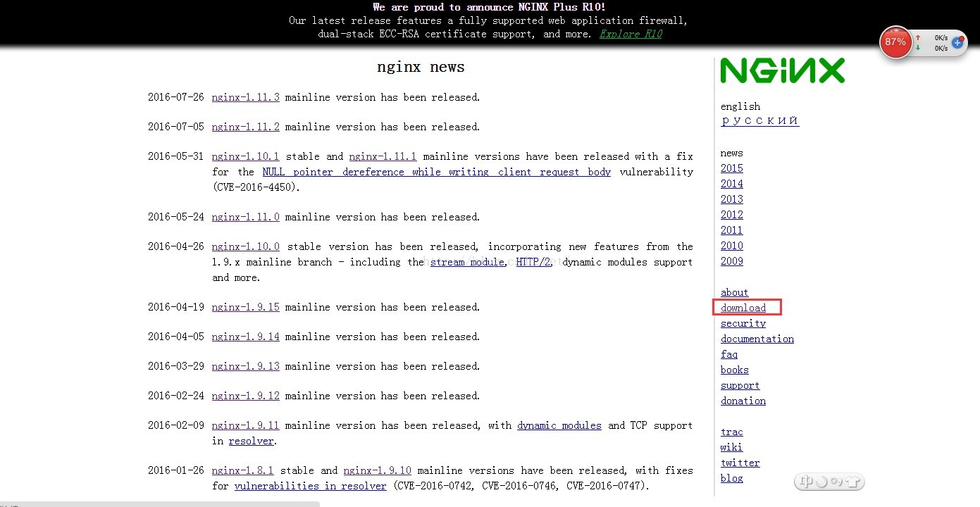The width and height of the screenshot is (980, 507).
Task: Open the donation link
Action: tap(743, 401)
